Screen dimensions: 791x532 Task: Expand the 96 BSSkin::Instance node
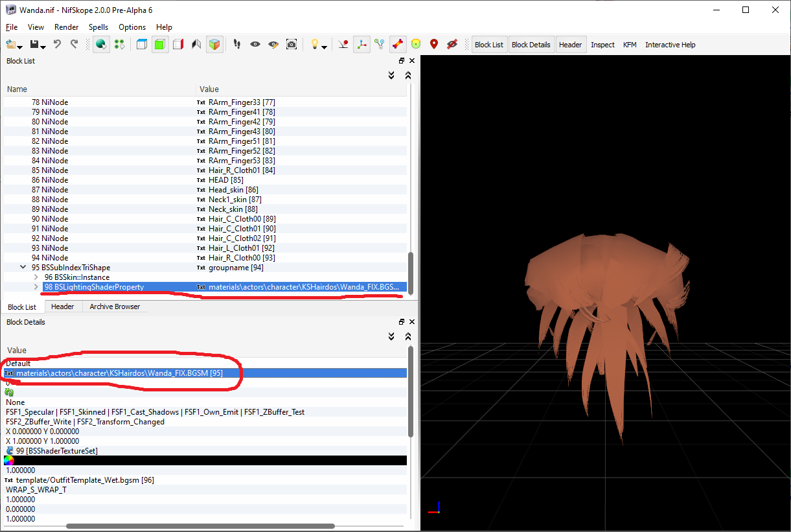point(36,277)
